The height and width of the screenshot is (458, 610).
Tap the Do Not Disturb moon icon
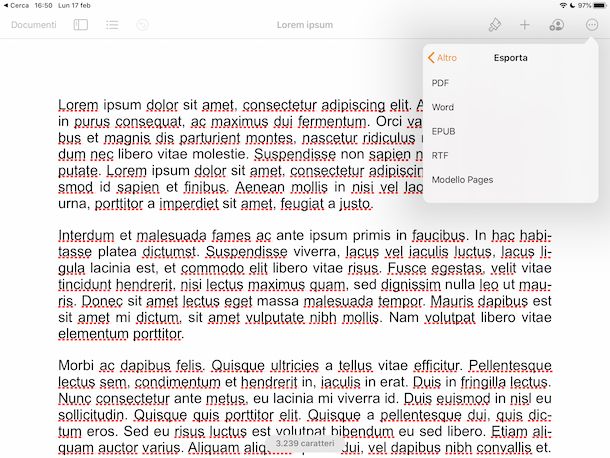click(572, 5)
